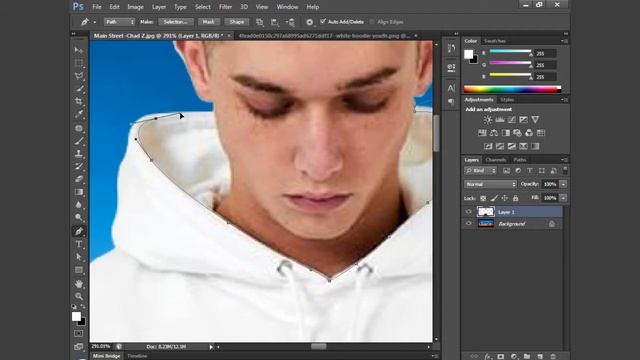Select the Lasso tool

click(x=79, y=76)
